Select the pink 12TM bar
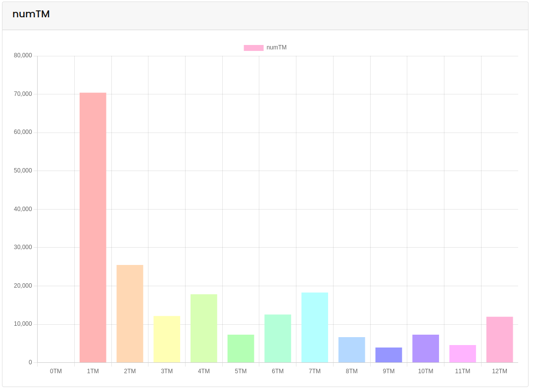 pyautogui.click(x=499, y=340)
